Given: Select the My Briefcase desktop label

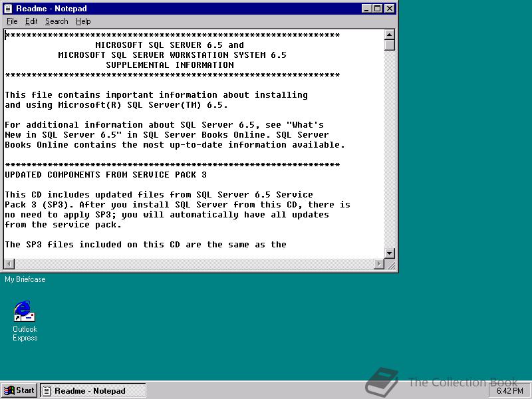Looking at the screenshot, I should [25, 279].
